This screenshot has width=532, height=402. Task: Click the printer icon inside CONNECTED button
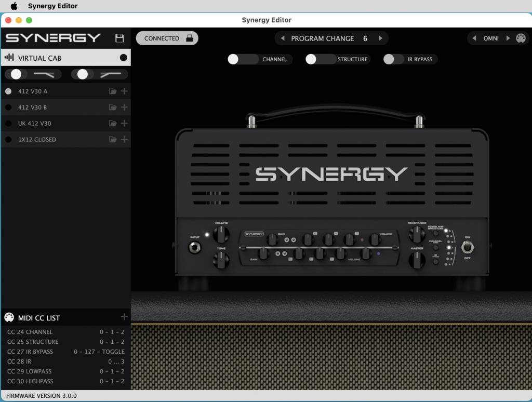click(x=189, y=38)
